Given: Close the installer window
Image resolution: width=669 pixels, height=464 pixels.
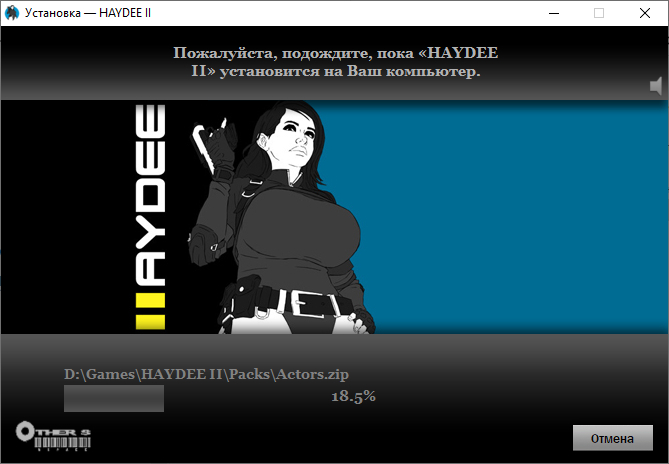Looking at the screenshot, I should point(645,13).
